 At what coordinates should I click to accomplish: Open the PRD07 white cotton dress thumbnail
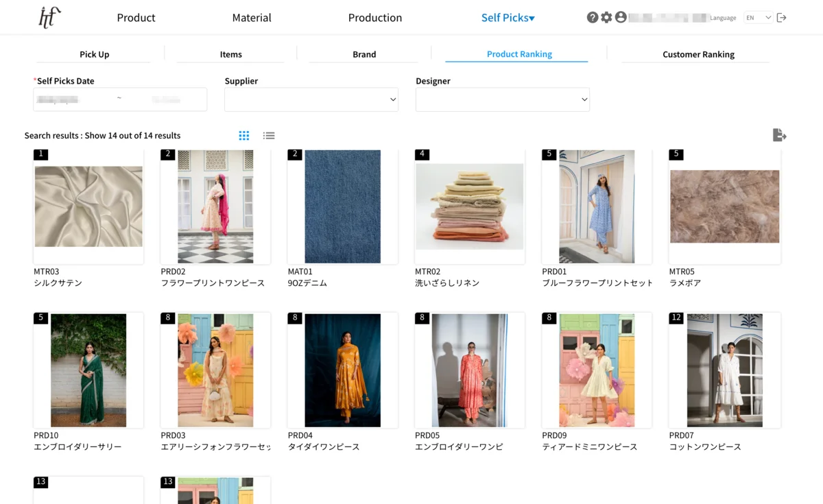coord(725,370)
